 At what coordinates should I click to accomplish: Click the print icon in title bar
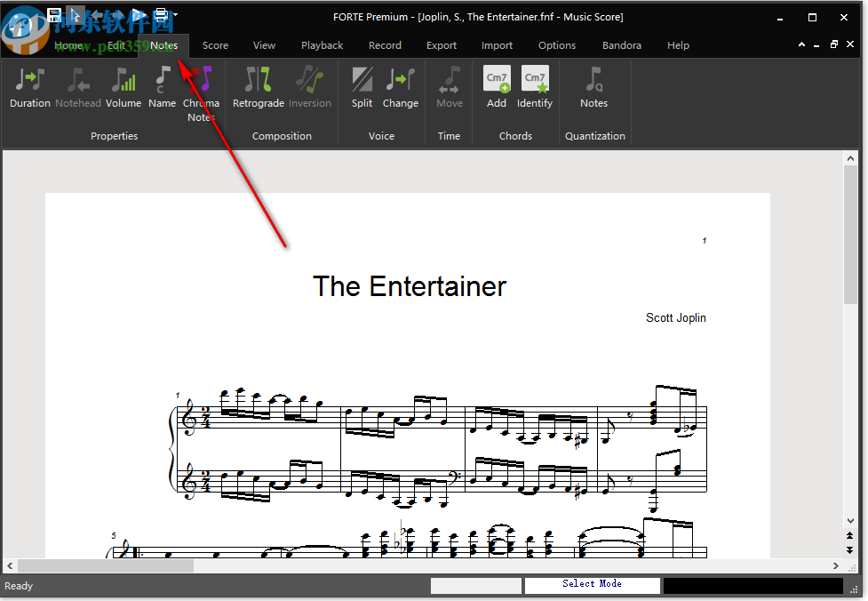tap(161, 15)
